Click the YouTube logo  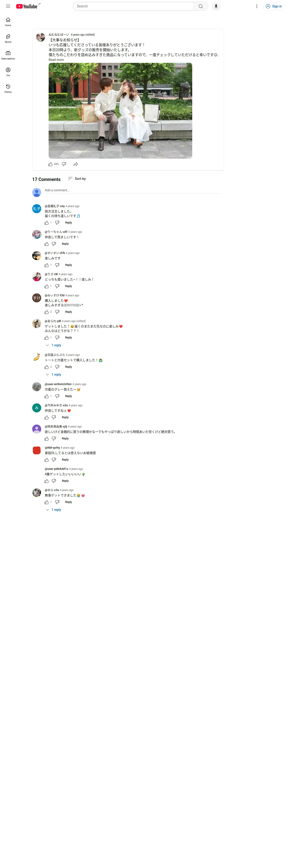[x=27, y=6]
